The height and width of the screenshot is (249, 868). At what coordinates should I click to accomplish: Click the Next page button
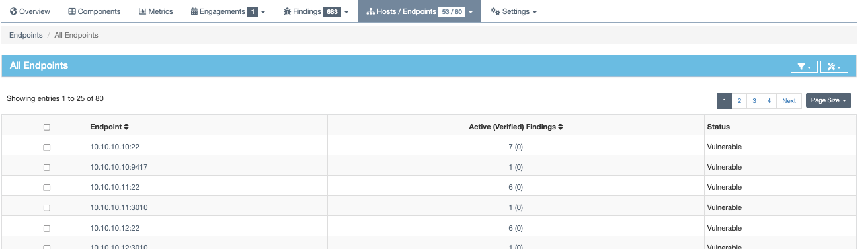(x=789, y=100)
